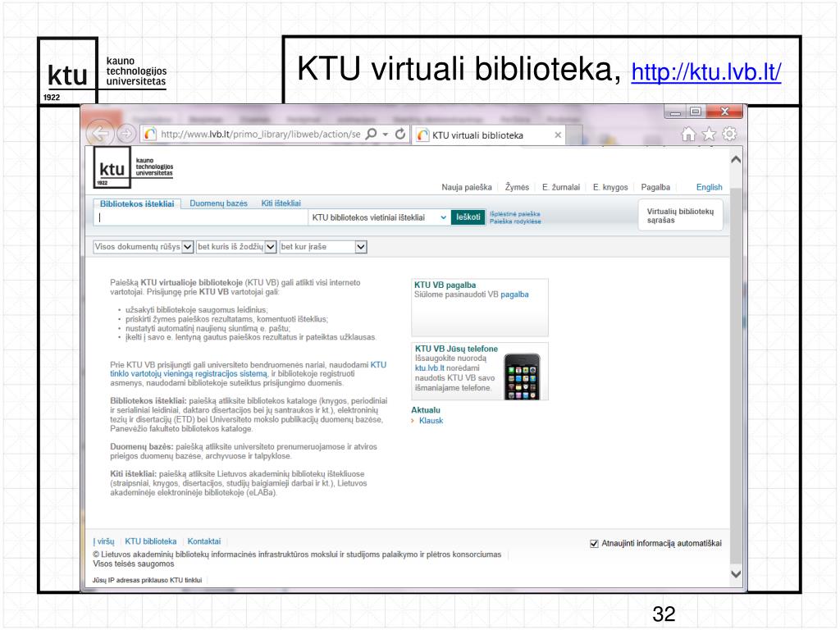Open KTU tinklo vartotojų vieninga registracijos link
This screenshot has width=840, height=630.
(x=248, y=369)
